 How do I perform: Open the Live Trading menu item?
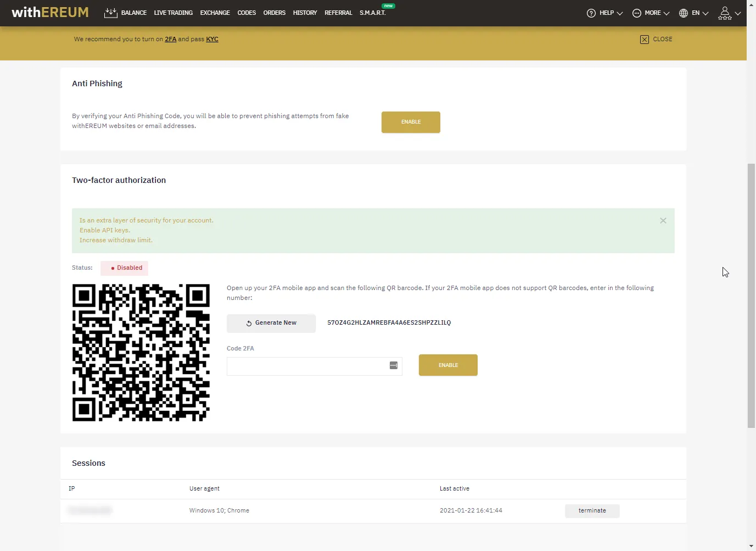(173, 13)
